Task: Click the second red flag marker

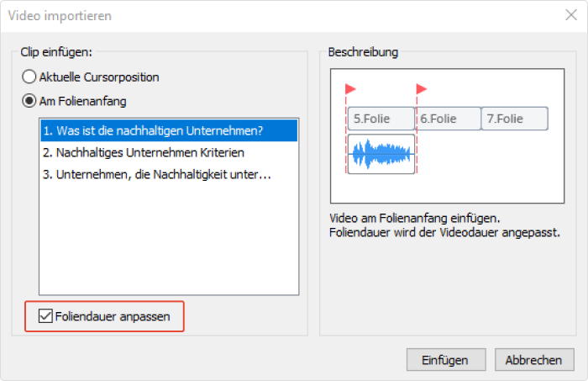Action: point(422,89)
